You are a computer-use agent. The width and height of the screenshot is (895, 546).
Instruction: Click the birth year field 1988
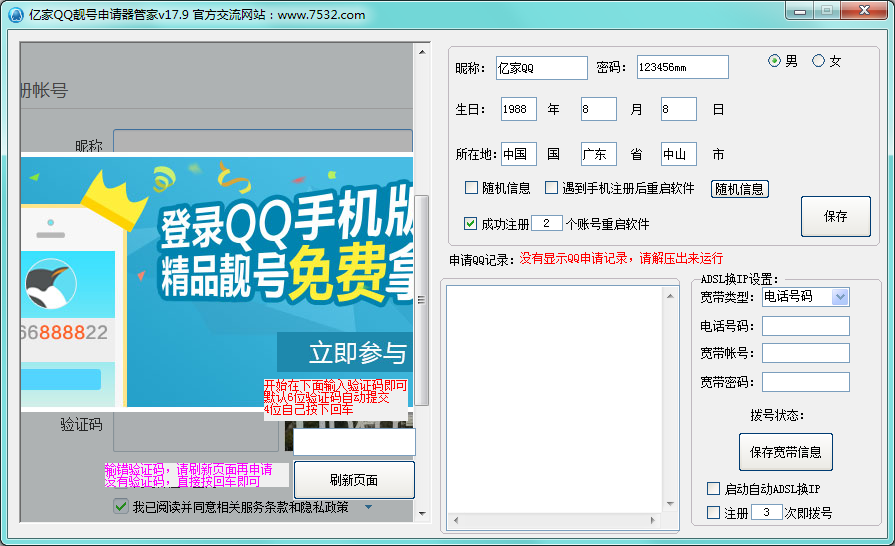click(x=519, y=109)
